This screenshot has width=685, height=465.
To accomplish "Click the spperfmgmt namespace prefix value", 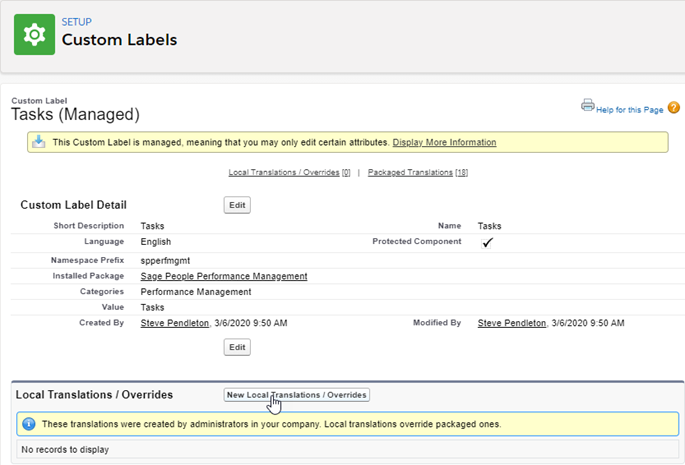I will pyautogui.click(x=167, y=259).
